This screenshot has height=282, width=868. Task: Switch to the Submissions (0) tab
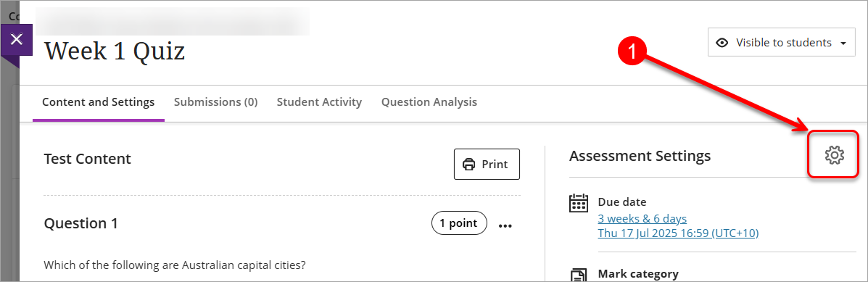(216, 101)
